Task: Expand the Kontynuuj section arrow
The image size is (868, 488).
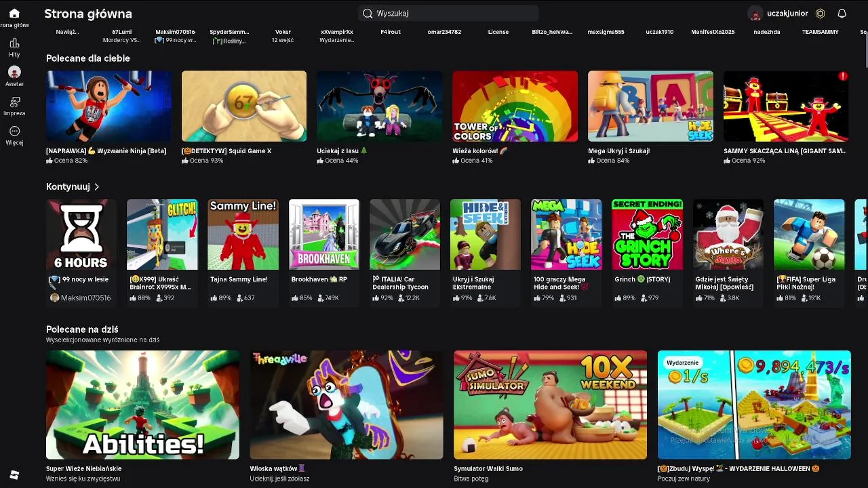Action: click(x=97, y=186)
